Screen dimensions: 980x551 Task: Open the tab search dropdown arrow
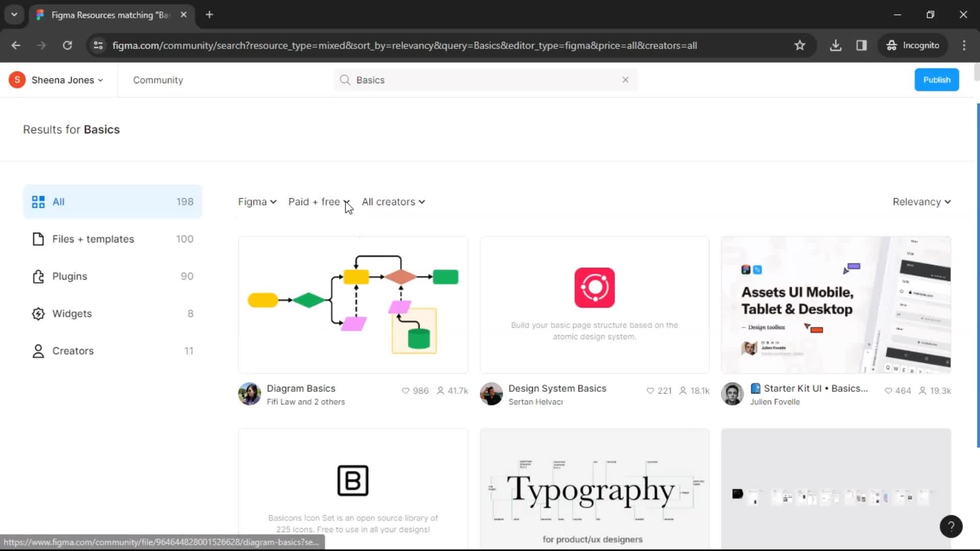[x=14, y=15]
